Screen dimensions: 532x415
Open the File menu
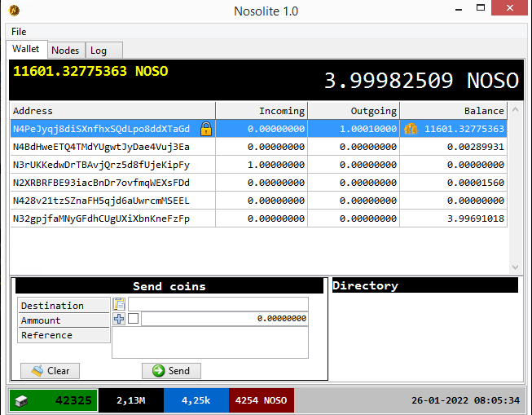pyautogui.click(x=19, y=32)
